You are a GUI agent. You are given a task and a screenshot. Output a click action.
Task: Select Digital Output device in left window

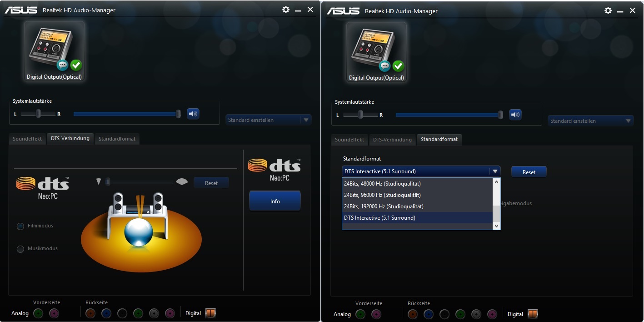(x=54, y=51)
